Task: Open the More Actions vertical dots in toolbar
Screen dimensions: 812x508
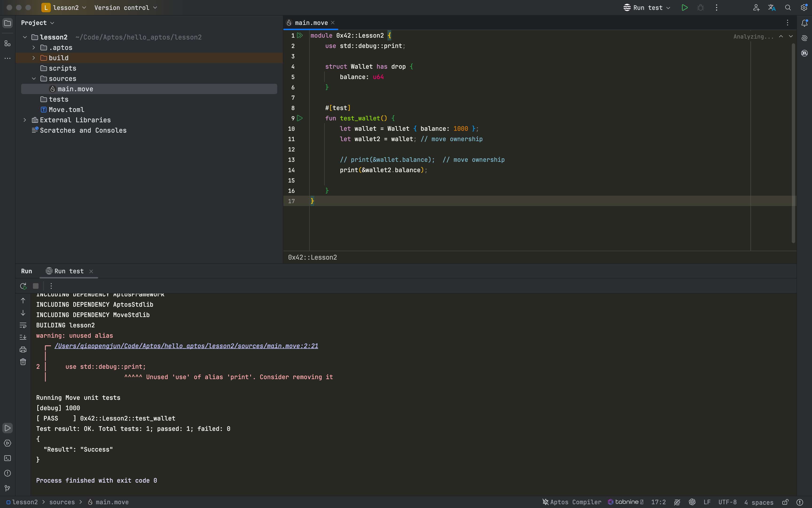Action: [x=717, y=8]
